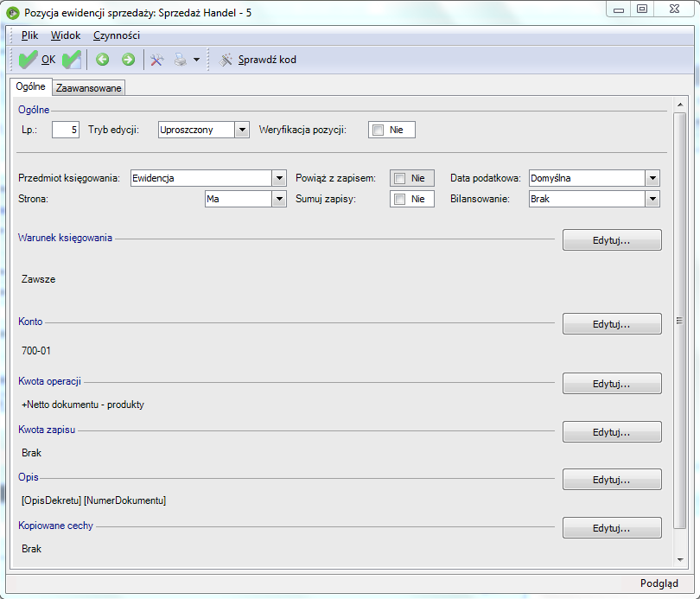Screen dimensions: 700x599
Task: Toggle the Powiąż z zapisem checkbox
Action: pyautogui.click(x=399, y=178)
